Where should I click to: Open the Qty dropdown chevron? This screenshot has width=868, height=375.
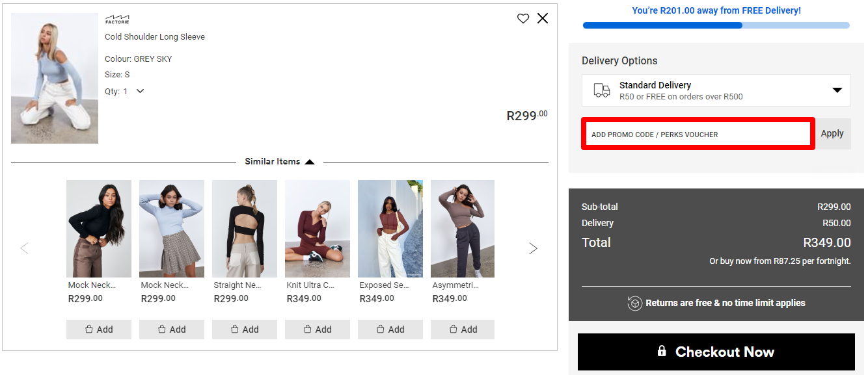click(x=140, y=91)
